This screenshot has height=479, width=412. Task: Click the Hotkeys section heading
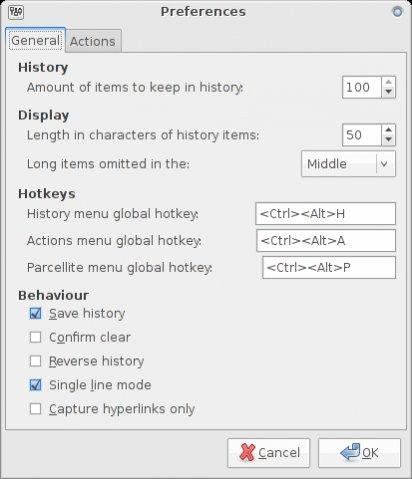tap(47, 194)
